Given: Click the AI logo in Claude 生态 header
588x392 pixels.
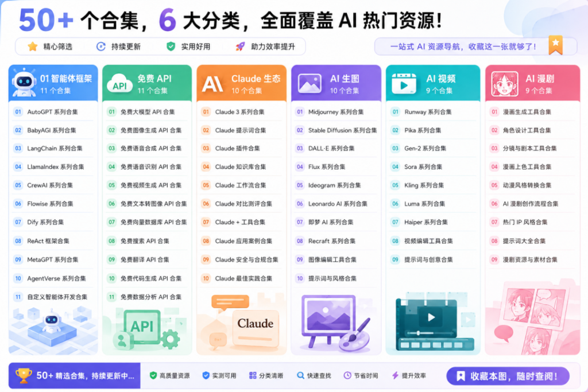Looking at the screenshot, I should pos(212,84).
